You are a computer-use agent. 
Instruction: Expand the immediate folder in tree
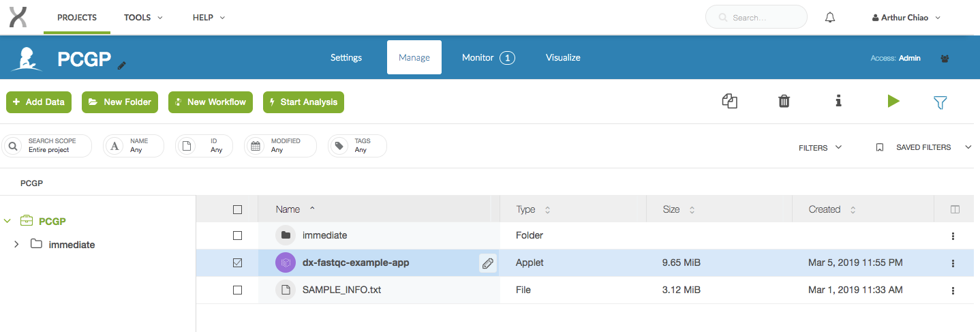point(16,244)
